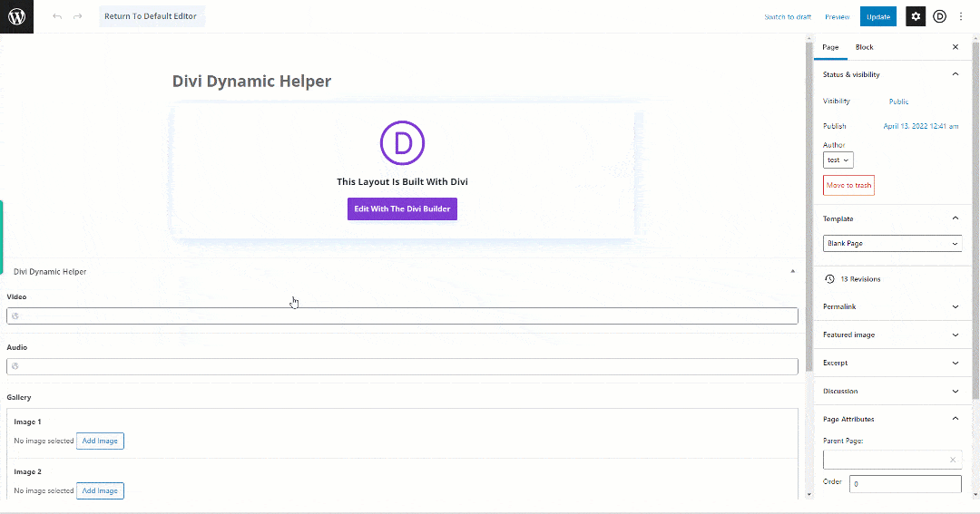Click Add Image for Image 1
Image resolution: width=980 pixels, height=514 pixels.
[x=100, y=441]
